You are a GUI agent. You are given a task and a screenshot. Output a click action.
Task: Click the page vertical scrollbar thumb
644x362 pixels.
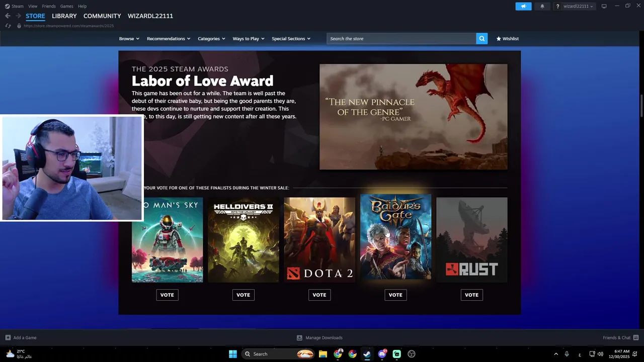click(x=641, y=106)
